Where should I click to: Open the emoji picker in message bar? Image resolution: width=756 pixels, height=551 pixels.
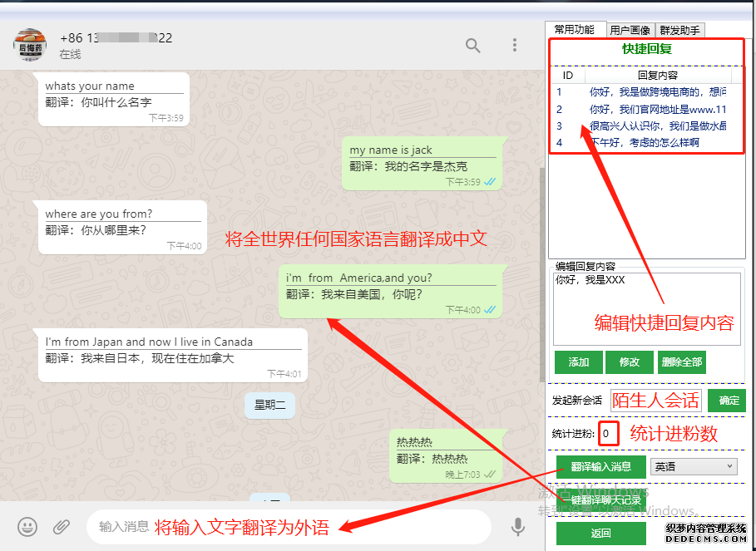(27, 527)
